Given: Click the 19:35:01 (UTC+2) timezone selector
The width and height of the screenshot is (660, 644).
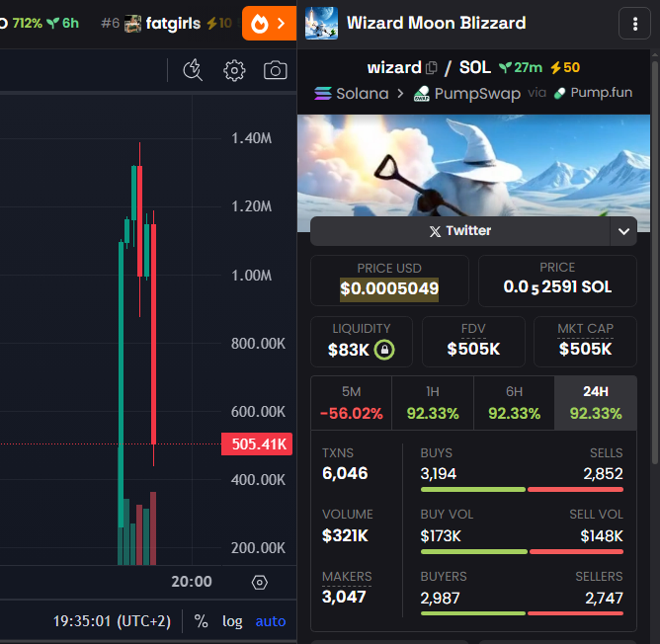Looking at the screenshot, I should [x=112, y=621].
